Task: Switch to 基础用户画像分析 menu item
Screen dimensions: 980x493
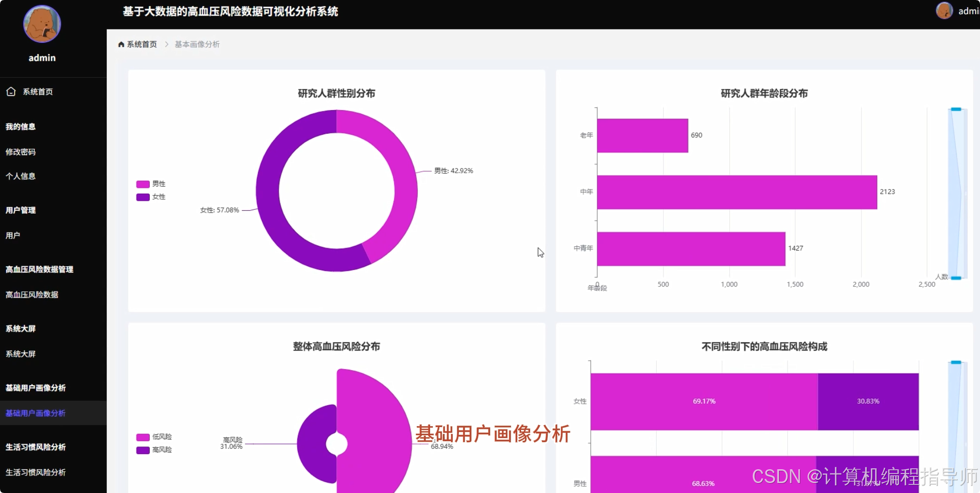Action: 35,413
